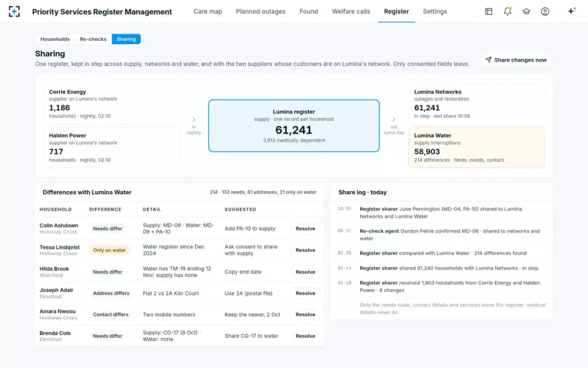Open Welfare calls tab
Viewport: 588px width, 368px height.
tap(351, 11)
